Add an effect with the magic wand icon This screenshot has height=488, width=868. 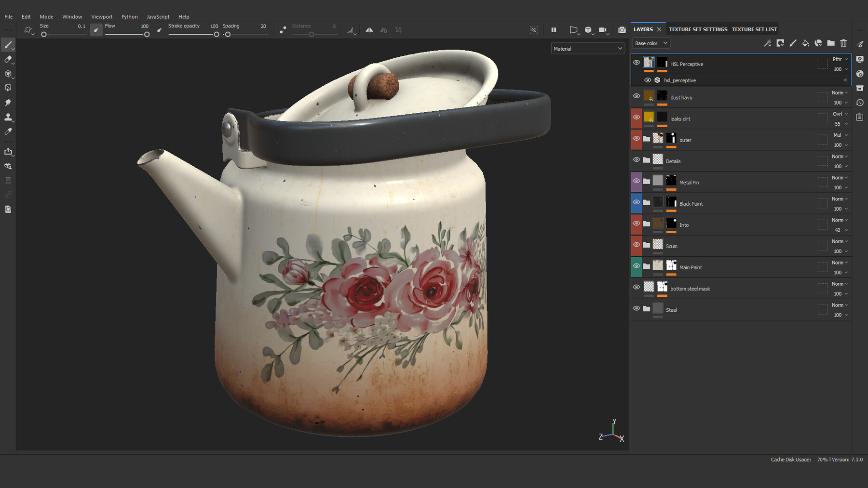point(767,43)
